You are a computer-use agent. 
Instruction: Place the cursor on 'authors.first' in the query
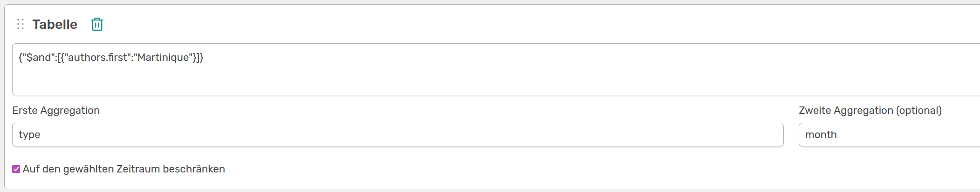pyautogui.click(x=98, y=58)
